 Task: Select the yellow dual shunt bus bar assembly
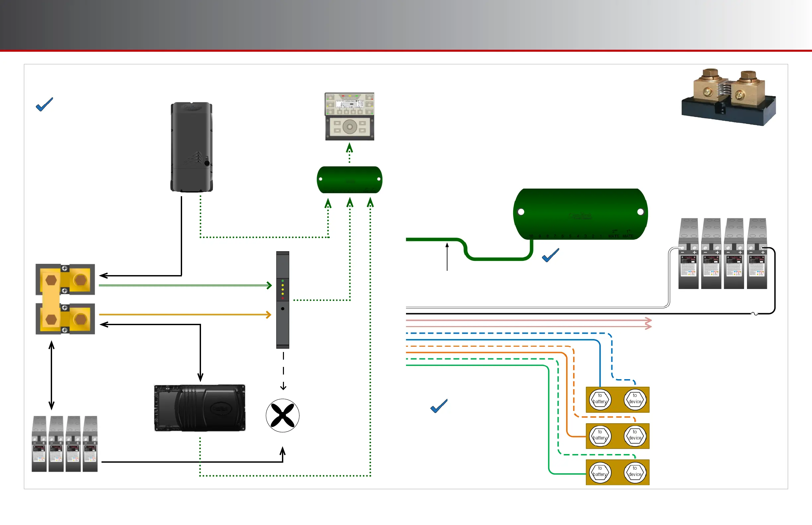pyautogui.click(x=65, y=299)
